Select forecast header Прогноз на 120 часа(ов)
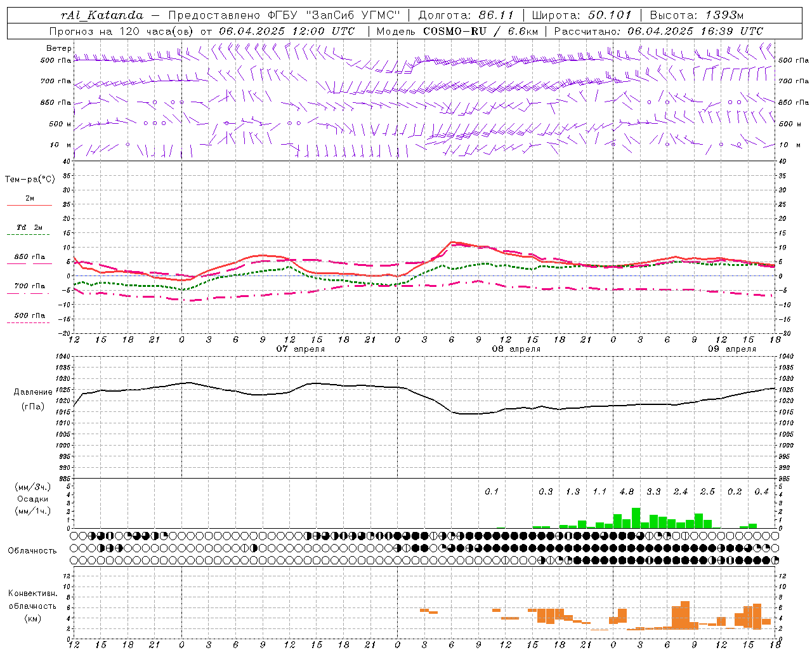This screenshot has height=650, width=812. point(122,31)
